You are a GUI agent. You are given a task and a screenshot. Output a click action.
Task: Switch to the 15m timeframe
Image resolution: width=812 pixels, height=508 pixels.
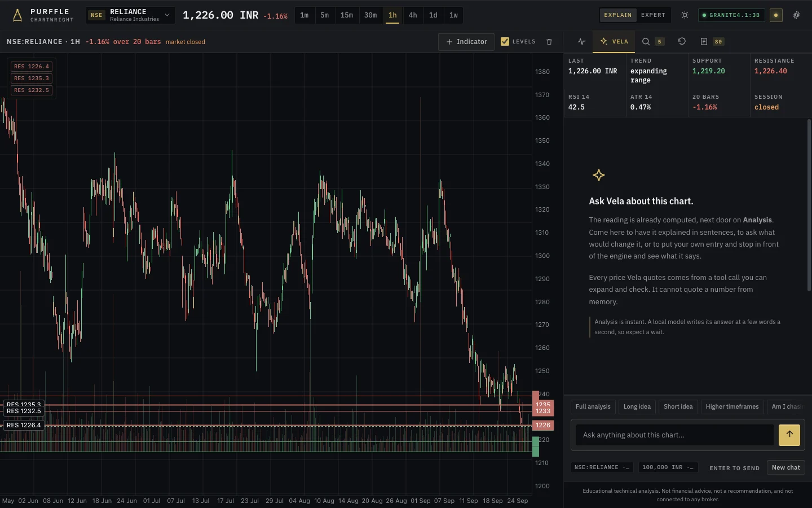(x=347, y=15)
